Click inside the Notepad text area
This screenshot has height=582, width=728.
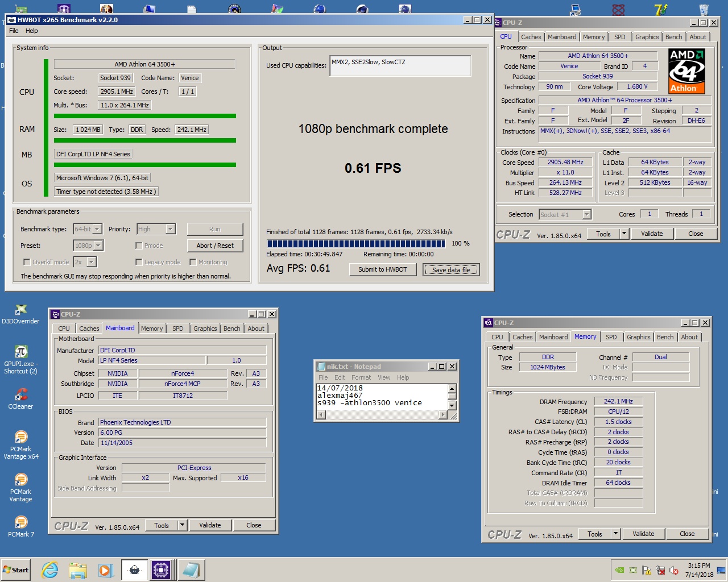382,397
